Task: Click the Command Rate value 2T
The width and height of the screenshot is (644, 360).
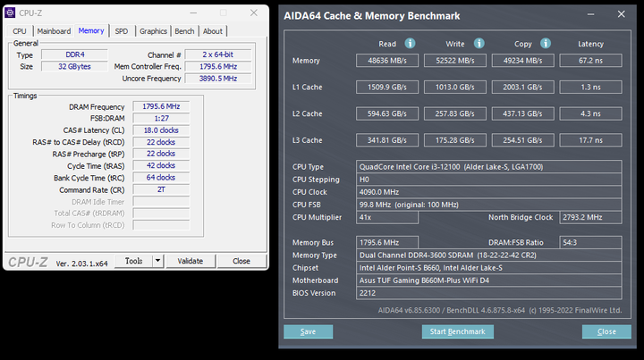Action: coord(161,189)
